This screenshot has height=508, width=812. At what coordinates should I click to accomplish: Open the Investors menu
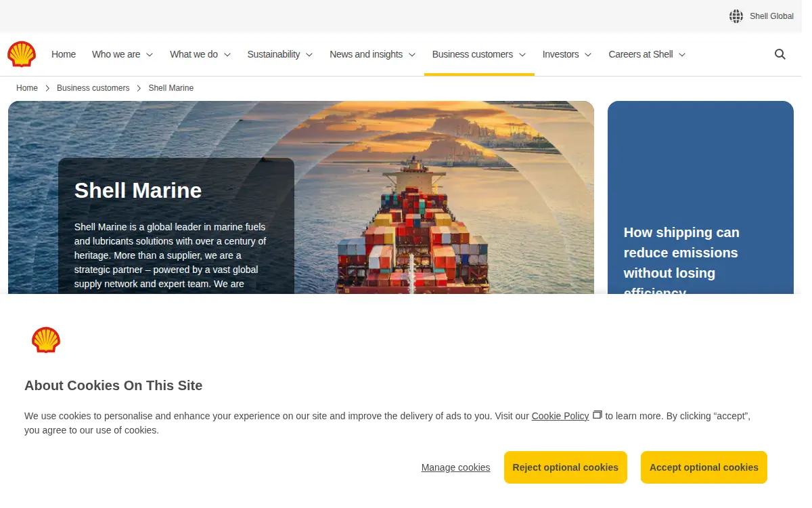pyautogui.click(x=567, y=54)
